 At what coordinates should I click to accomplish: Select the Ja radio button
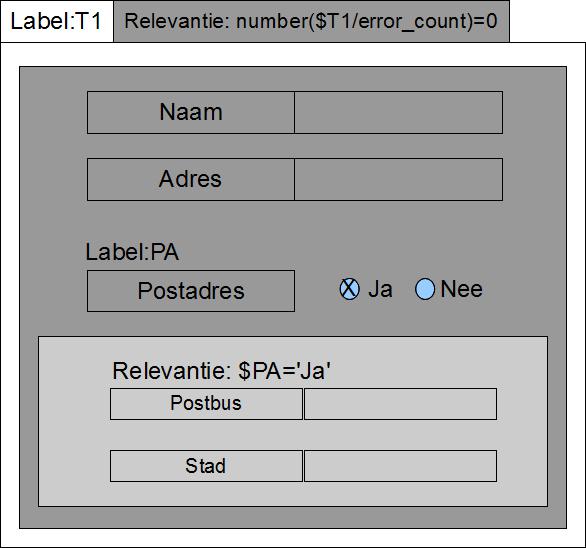point(349,289)
